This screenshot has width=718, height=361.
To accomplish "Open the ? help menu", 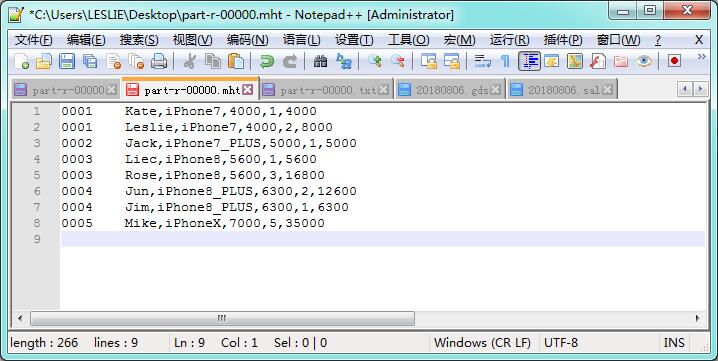I will click(x=658, y=40).
